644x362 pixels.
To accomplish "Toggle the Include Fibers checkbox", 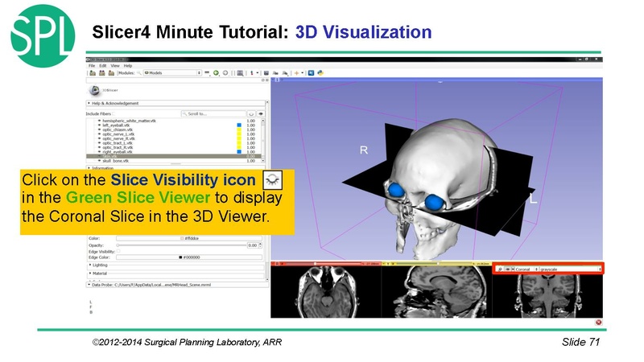I will coord(114,113).
